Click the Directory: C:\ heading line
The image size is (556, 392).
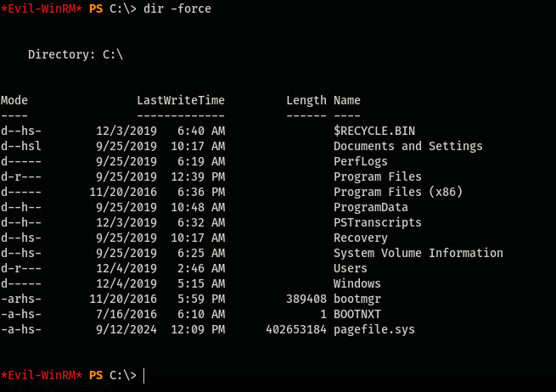click(x=76, y=54)
